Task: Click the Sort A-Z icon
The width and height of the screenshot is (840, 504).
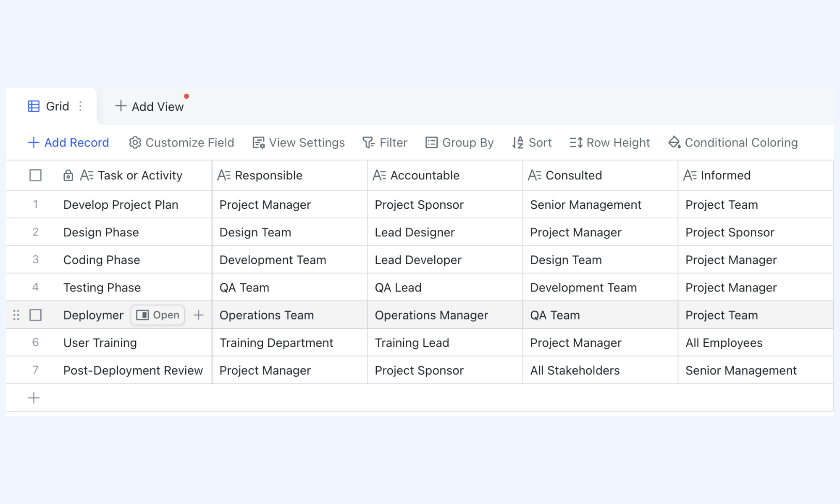Action: 518,143
